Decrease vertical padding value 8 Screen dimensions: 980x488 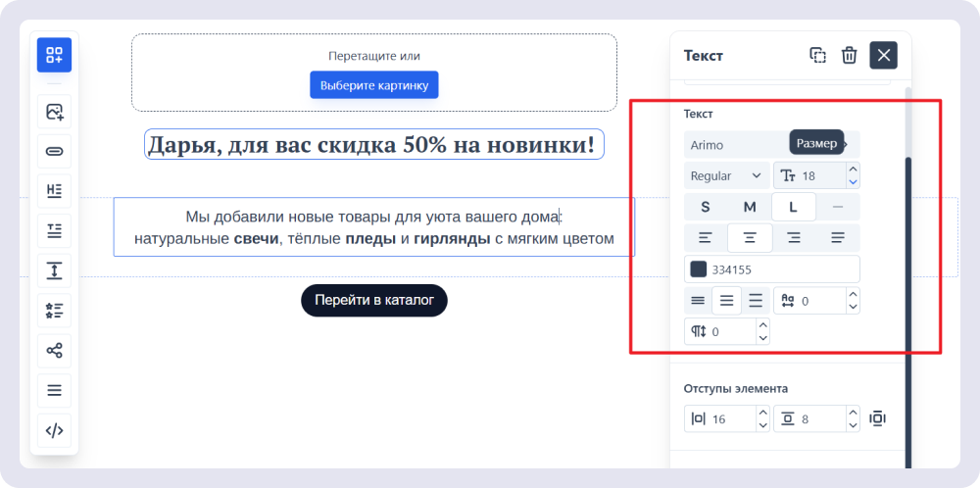[x=854, y=425]
